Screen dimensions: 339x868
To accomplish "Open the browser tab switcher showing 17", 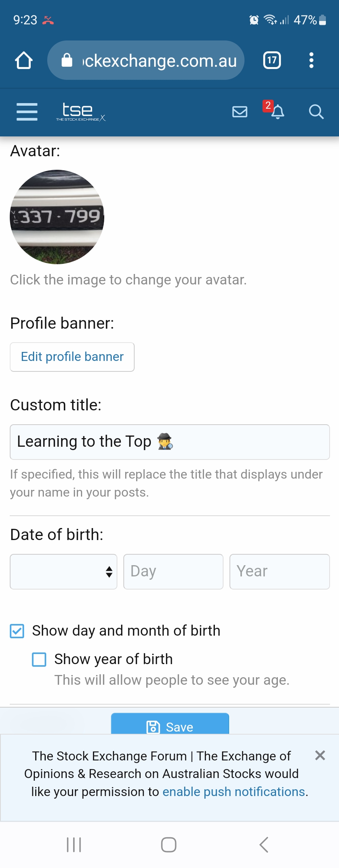I will pos(272,60).
